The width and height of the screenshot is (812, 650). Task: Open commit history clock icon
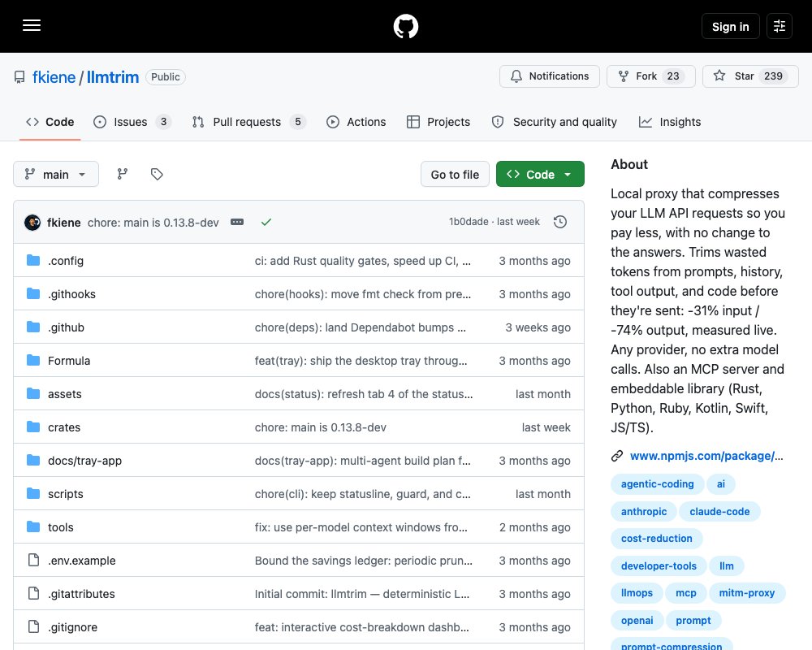pos(560,222)
